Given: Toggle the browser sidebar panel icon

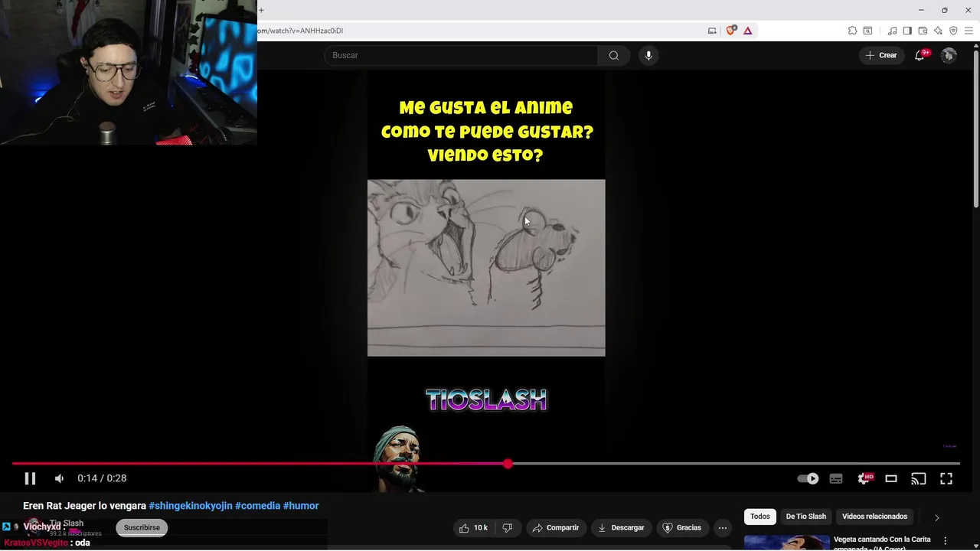Looking at the screenshot, I should click(x=907, y=31).
